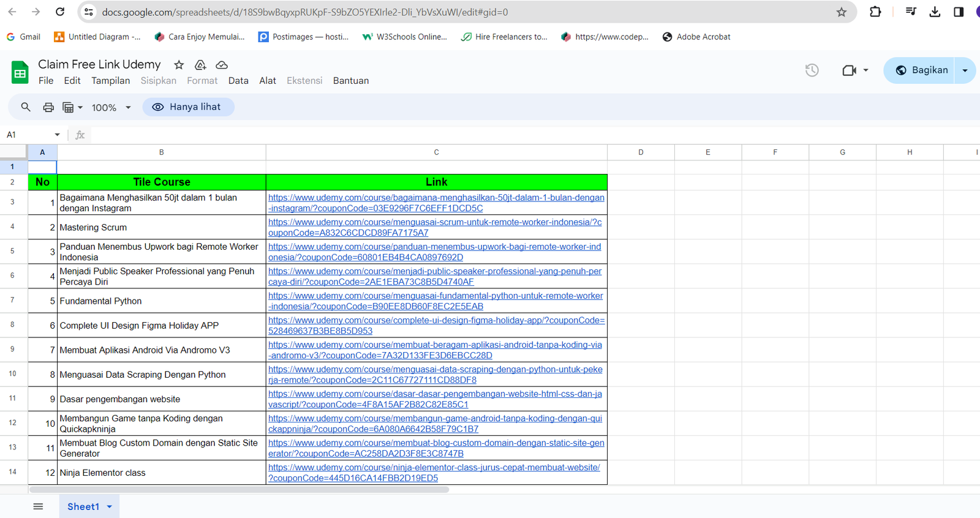Open version history clock icon

[812, 70]
